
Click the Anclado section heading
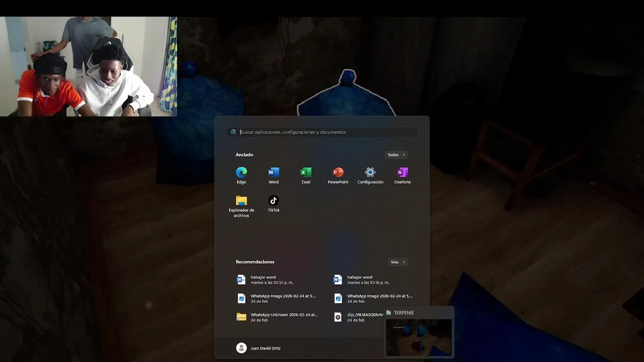(x=245, y=155)
